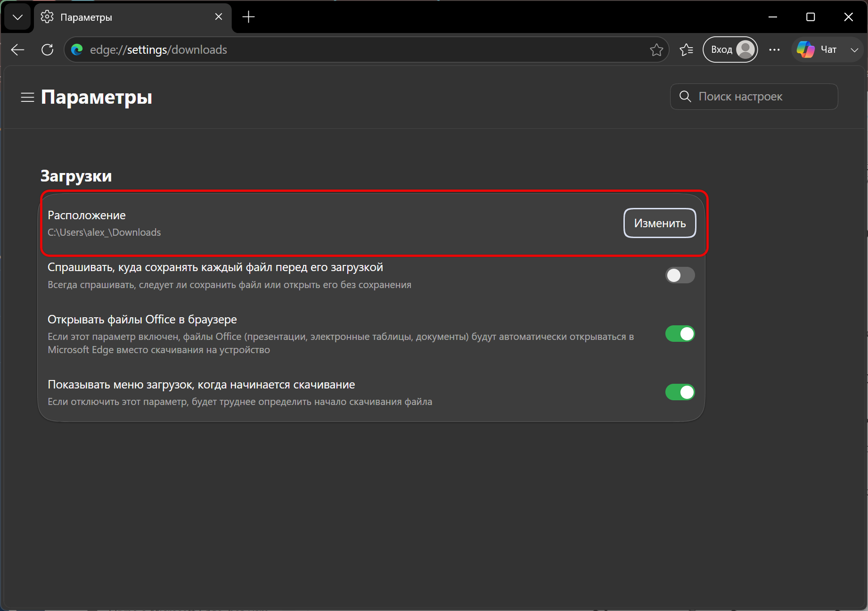This screenshot has height=611, width=868.
Task: Expand the Чат dropdown arrow
Action: pos(854,50)
